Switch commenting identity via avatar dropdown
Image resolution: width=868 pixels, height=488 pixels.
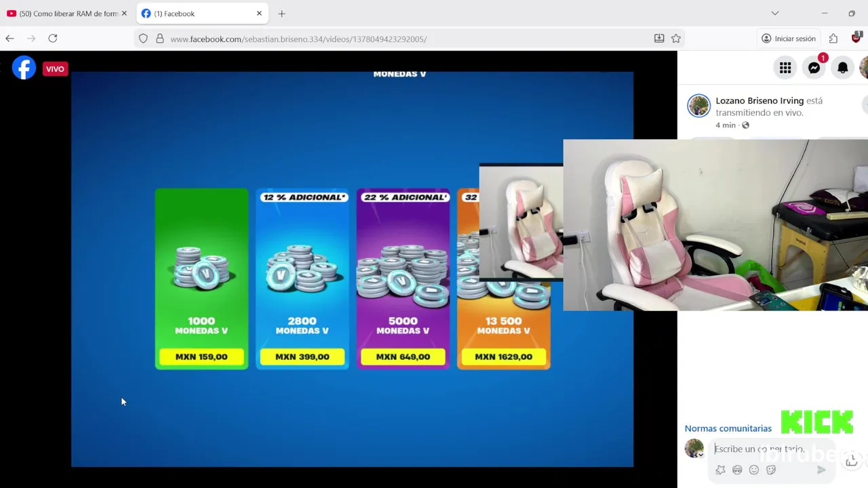pos(694,449)
